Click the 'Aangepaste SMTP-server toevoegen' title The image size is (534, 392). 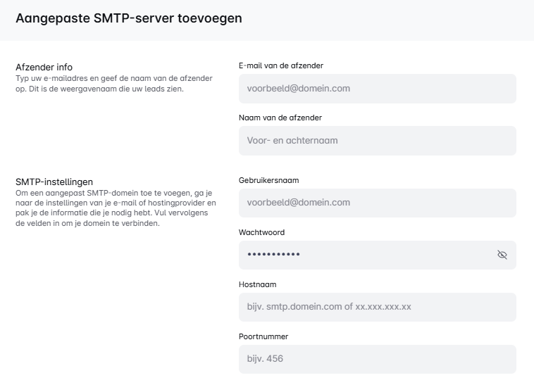point(129,19)
